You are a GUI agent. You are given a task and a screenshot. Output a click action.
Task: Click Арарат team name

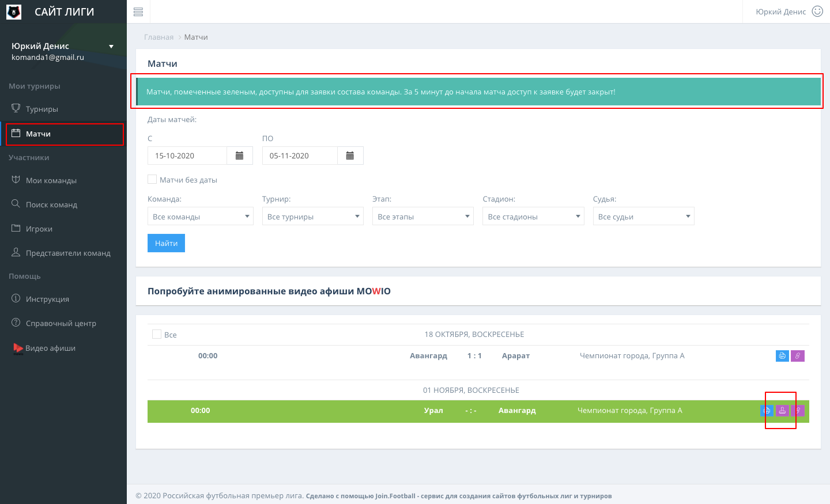(x=516, y=356)
